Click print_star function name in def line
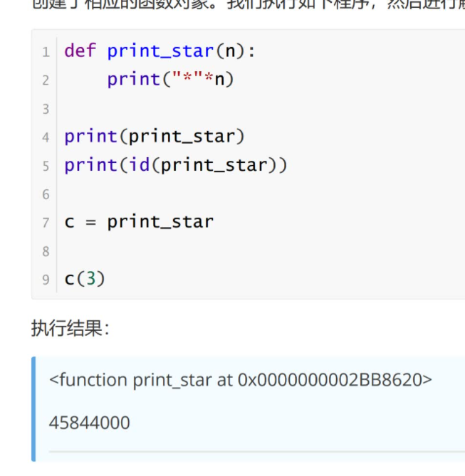Image resolution: width=465 pixels, height=476 pixels. click(160, 51)
